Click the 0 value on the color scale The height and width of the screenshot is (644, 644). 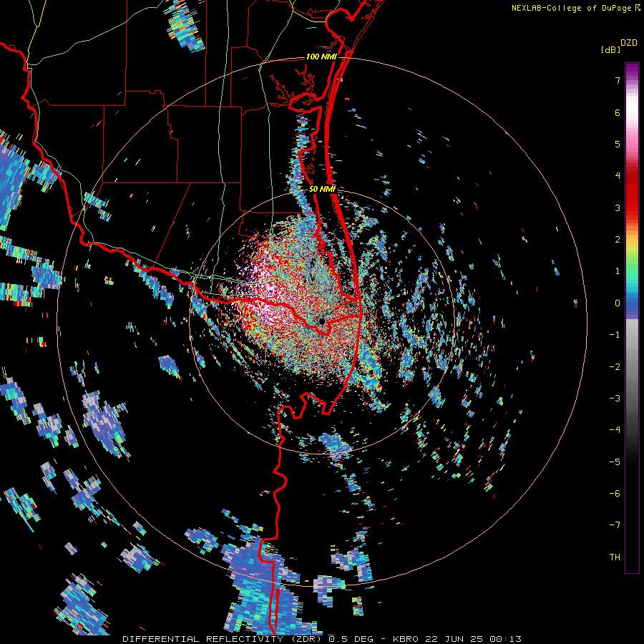coord(618,303)
